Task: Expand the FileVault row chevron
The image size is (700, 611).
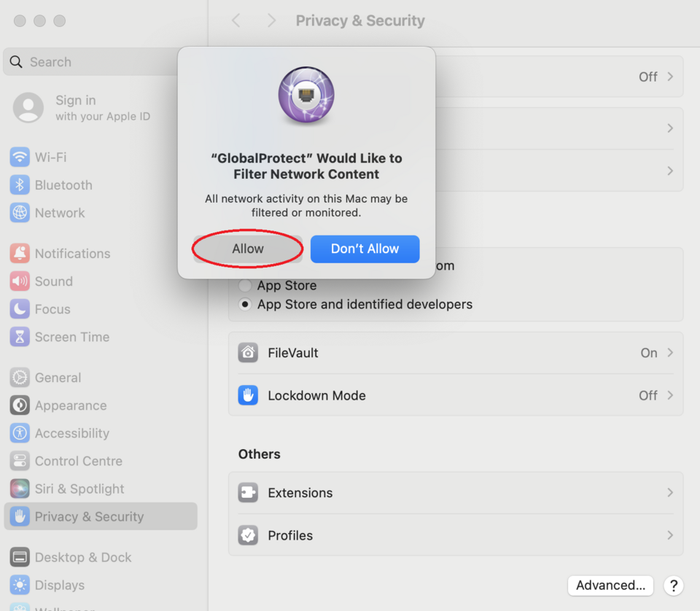Action: 669,353
